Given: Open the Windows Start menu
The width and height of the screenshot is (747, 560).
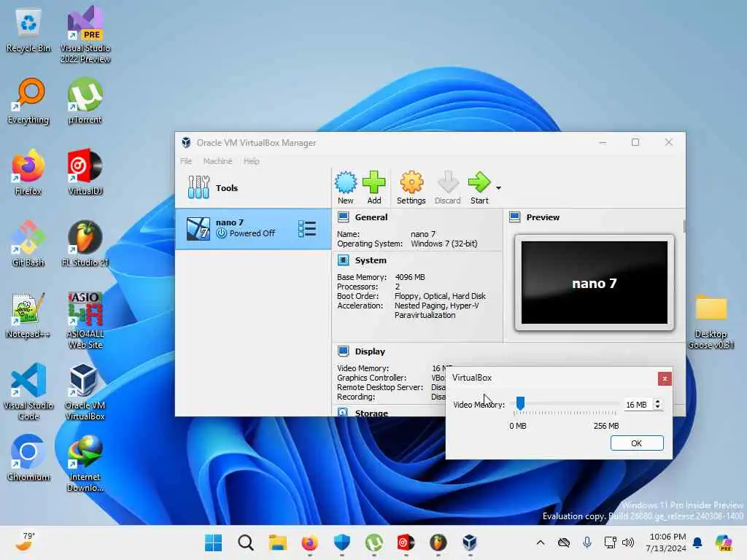Looking at the screenshot, I should click(213, 542).
